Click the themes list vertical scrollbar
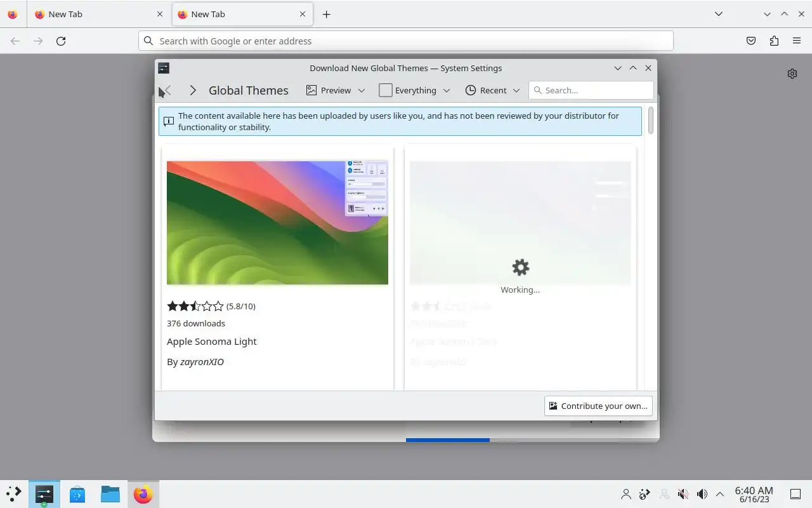 click(651, 121)
